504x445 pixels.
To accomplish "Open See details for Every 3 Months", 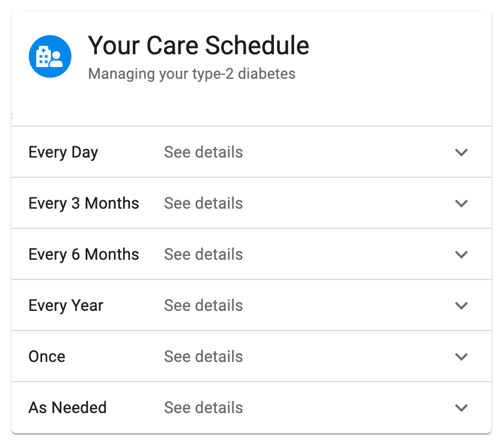I will point(204,203).
